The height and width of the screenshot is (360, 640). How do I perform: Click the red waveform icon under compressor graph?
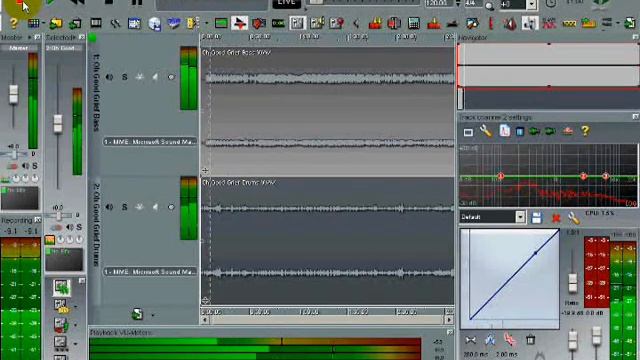[509, 339]
